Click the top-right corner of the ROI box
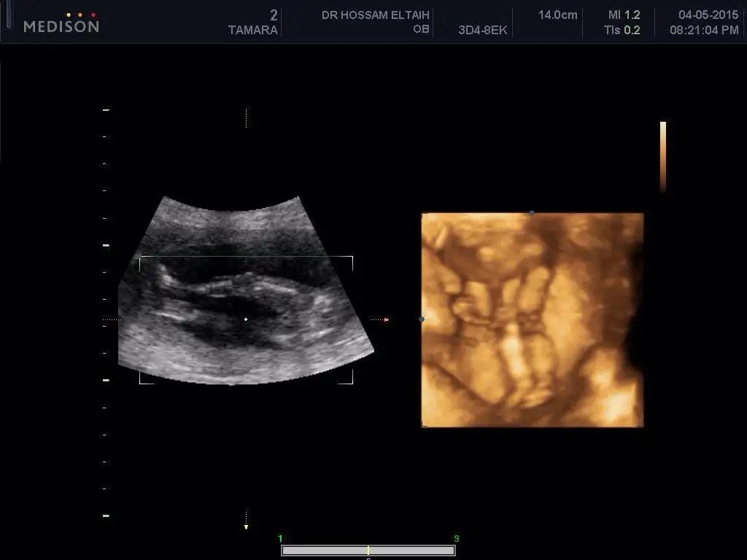 [x=352, y=257]
